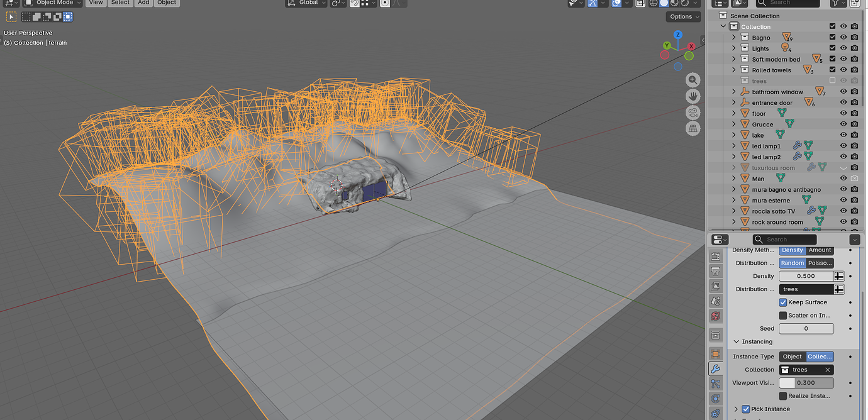This screenshot has height=420, width=868.
Task: Check the Scatter on Instances checkbox
Action: pos(783,316)
